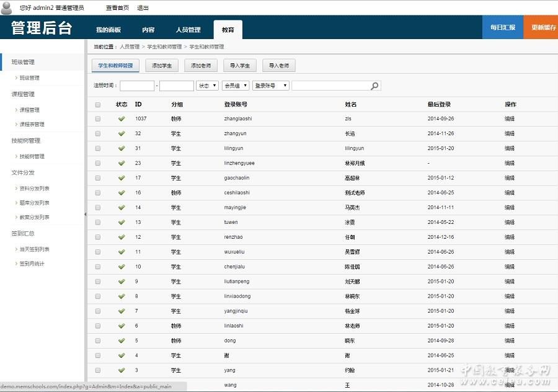Click green status checkmark for zhanglaoshi
558x392 pixels.
[x=122, y=118]
